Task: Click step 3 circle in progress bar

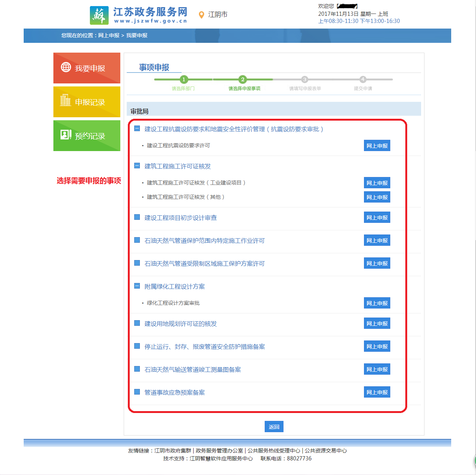Action: 305,79
